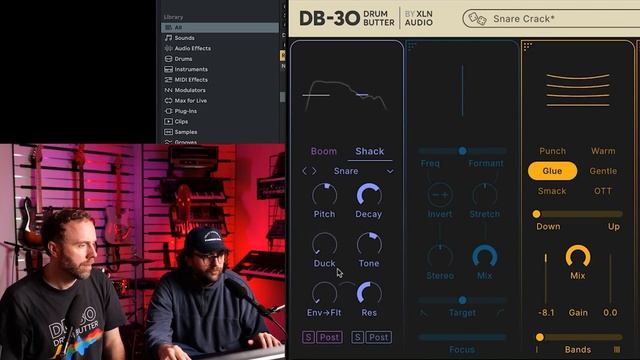Switch to the Boom tab
The height and width of the screenshot is (360, 640).
point(324,151)
